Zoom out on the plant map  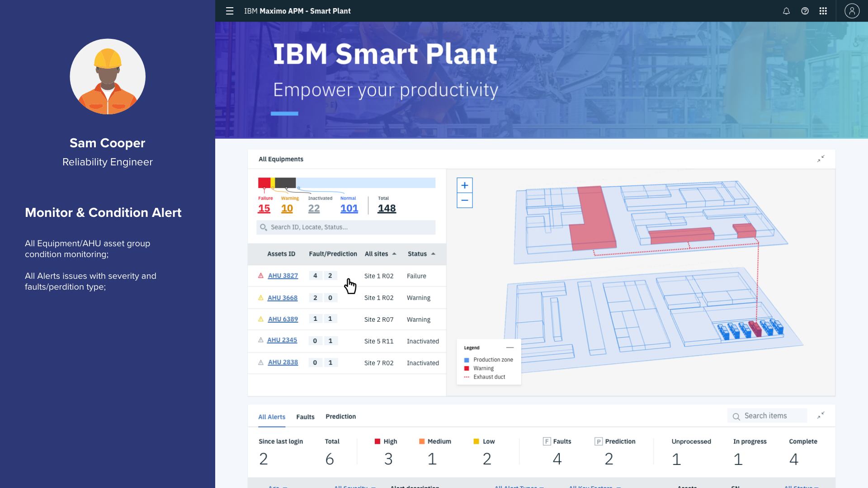pyautogui.click(x=464, y=200)
